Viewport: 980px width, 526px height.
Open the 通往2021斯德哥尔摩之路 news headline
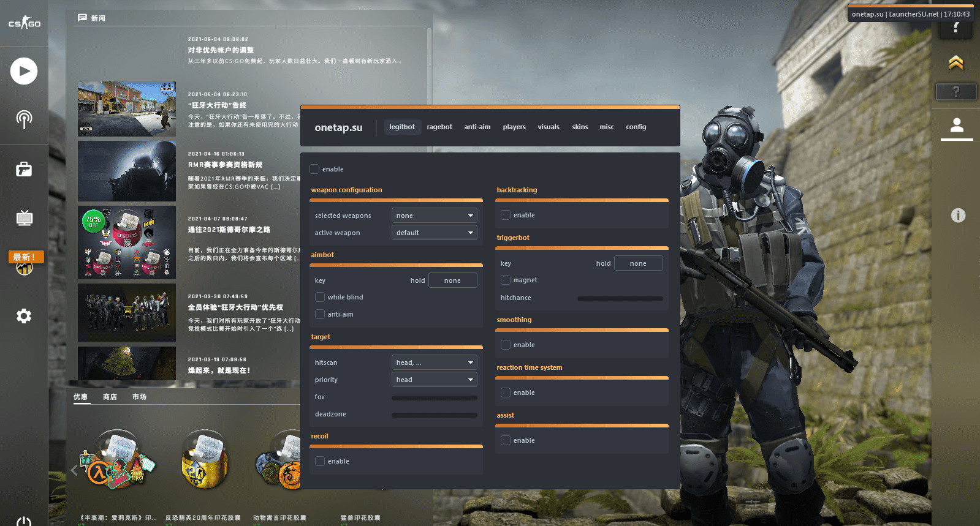tap(229, 230)
